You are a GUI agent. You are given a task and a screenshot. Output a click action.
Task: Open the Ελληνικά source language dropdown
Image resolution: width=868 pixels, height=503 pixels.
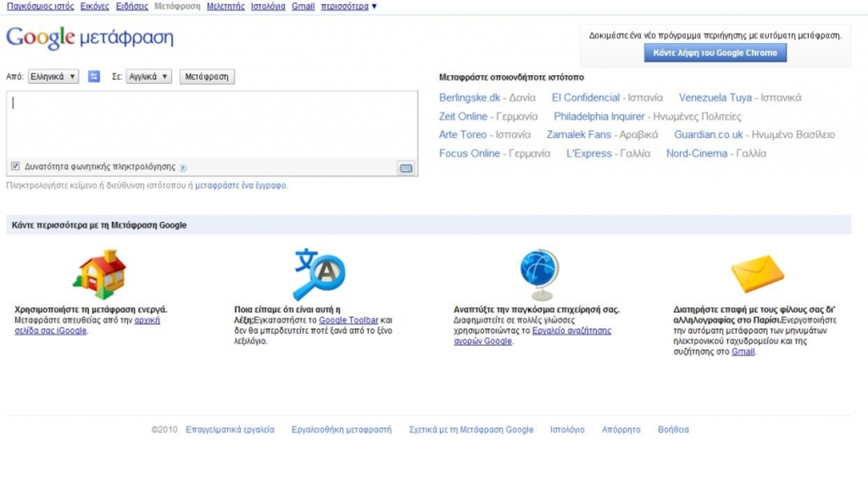pyautogui.click(x=54, y=77)
